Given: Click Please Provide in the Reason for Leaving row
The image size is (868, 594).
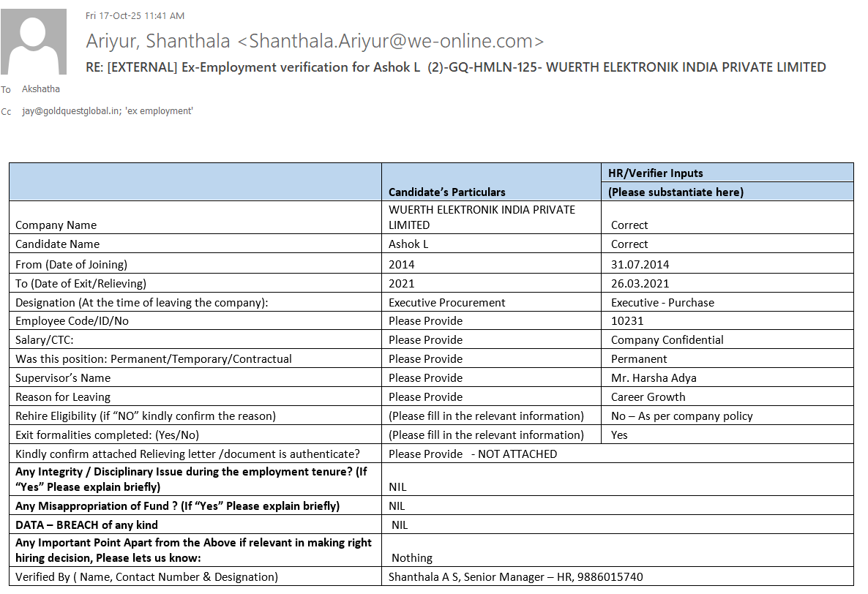Looking at the screenshot, I should tap(426, 396).
